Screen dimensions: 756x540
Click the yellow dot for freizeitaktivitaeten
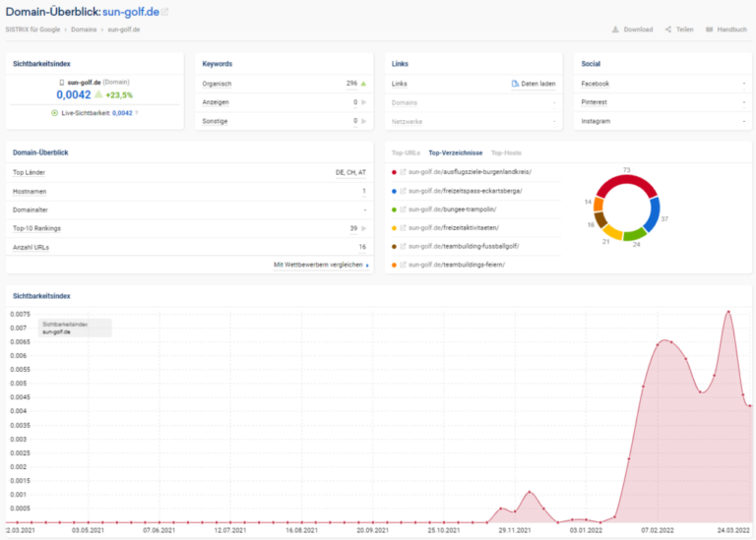pyautogui.click(x=394, y=228)
